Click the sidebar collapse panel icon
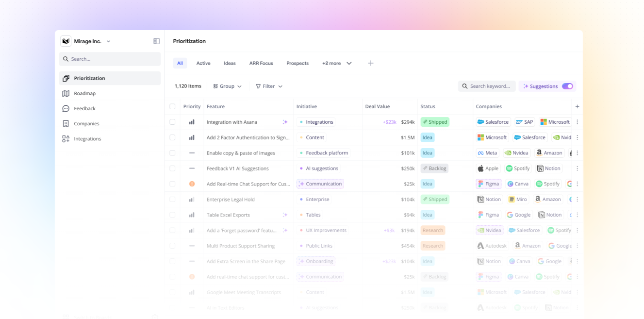Image resolution: width=644 pixels, height=319 pixels. tap(156, 41)
